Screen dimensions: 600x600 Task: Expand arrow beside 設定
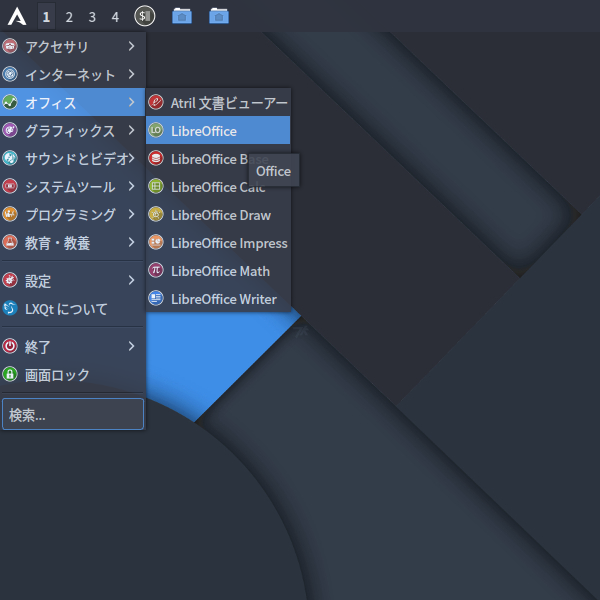[132, 280]
